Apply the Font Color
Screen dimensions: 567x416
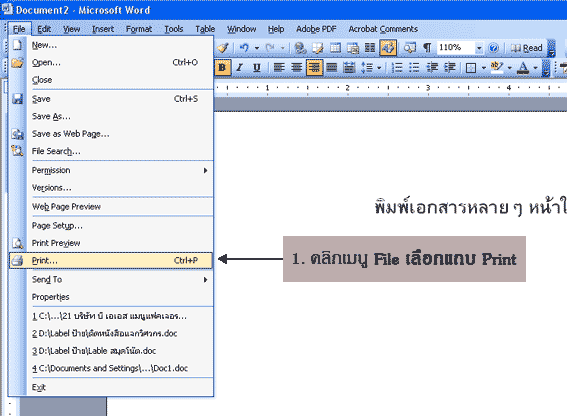coord(523,67)
